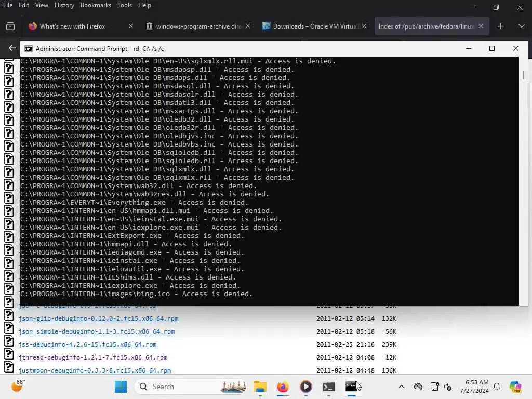Click the display/cast tray icon
The image size is (532, 399).
434,387
